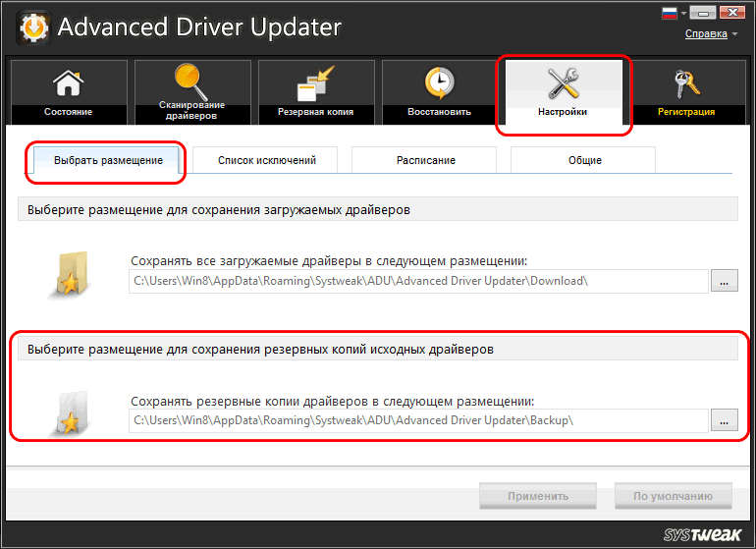Switch to Общие subtab
The width and height of the screenshot is (756, 549).
click(x=584, y=160)
